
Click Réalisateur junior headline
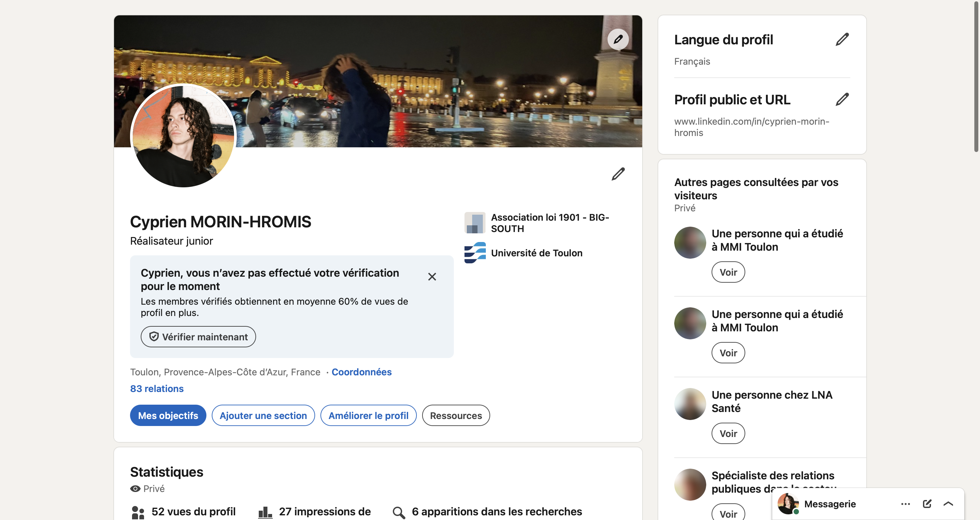pos(172,241)
